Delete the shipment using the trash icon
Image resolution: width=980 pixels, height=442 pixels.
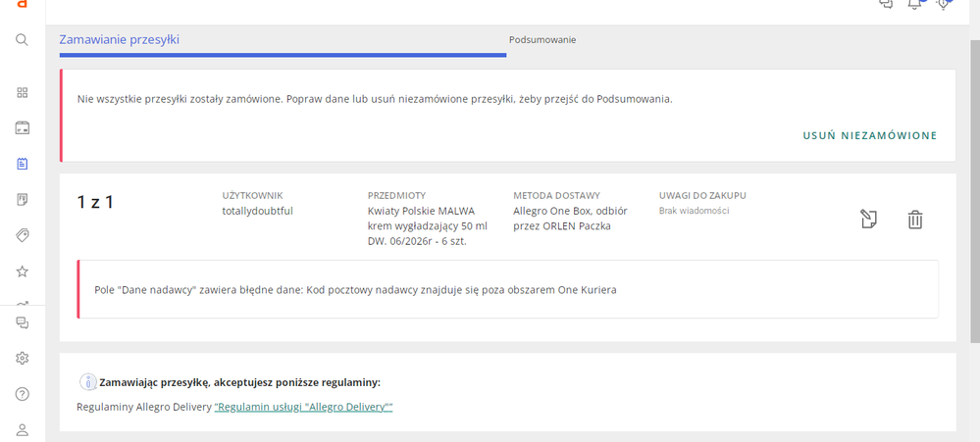[914, 220]
